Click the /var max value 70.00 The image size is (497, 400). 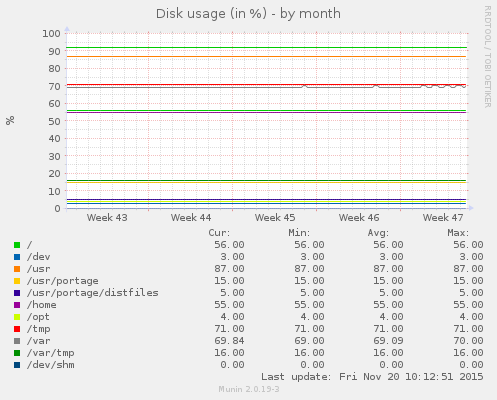(468, 341)
